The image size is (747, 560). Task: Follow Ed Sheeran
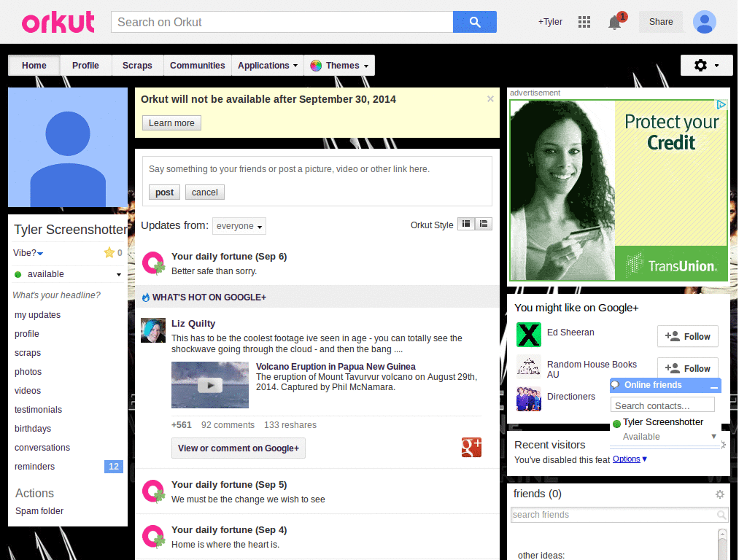(x=687, y=337)
